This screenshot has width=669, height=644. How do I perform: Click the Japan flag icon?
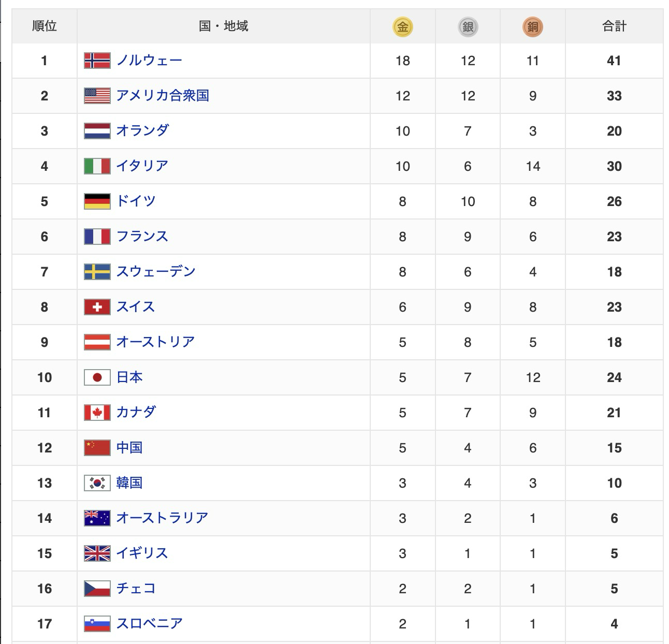pyautogui.click(x=97, y=377)
